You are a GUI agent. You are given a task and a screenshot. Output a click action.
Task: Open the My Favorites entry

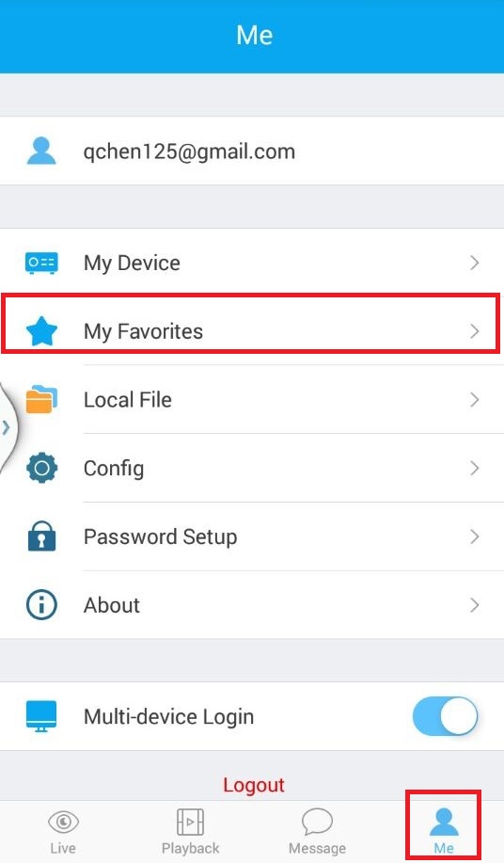(x=252, y=331)
